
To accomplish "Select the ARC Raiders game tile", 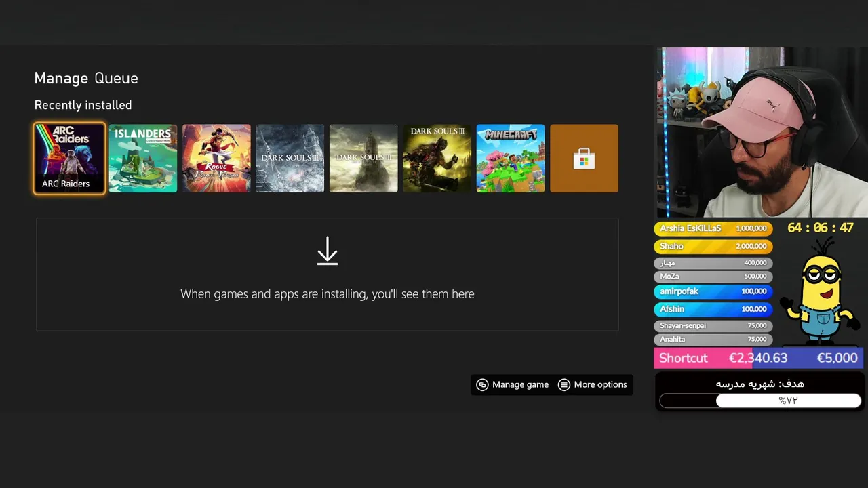I will tap(69, 159).
